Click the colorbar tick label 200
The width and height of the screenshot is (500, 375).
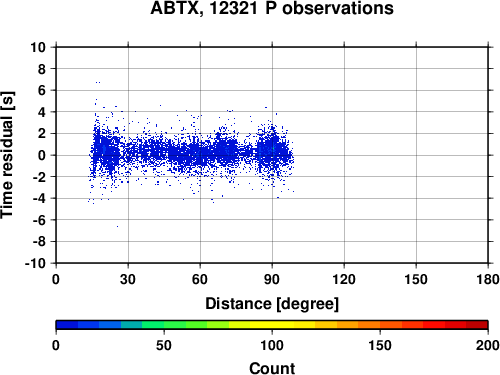tap(488, 345)
